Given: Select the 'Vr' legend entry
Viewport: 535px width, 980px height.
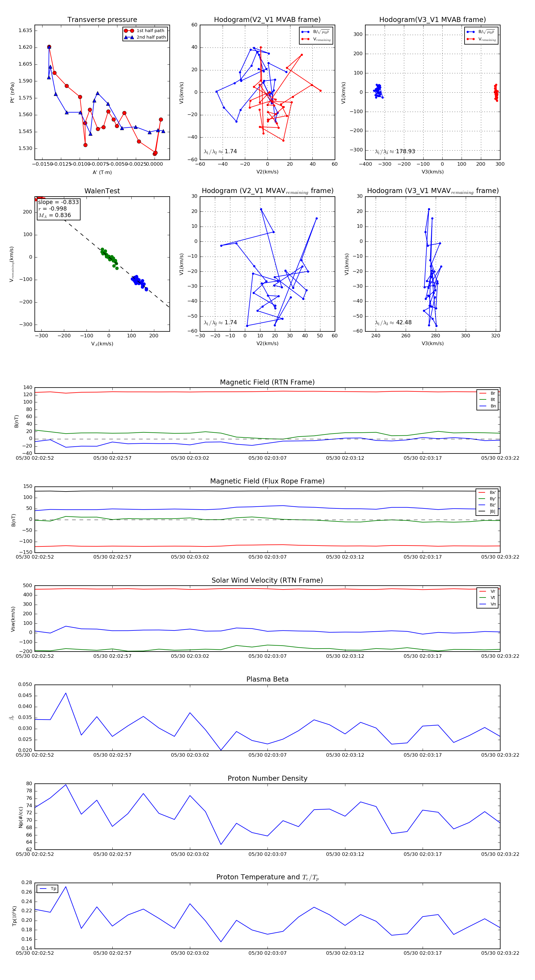Looking at the screenshot, I should click(x=488, y=591).
